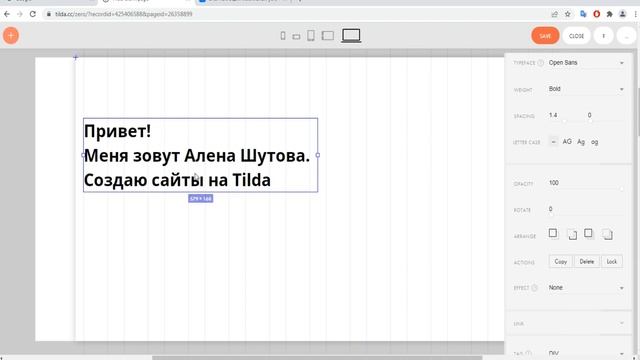Expand the Link section
This screenshot has height=360, width=640.
coord(569,324)
